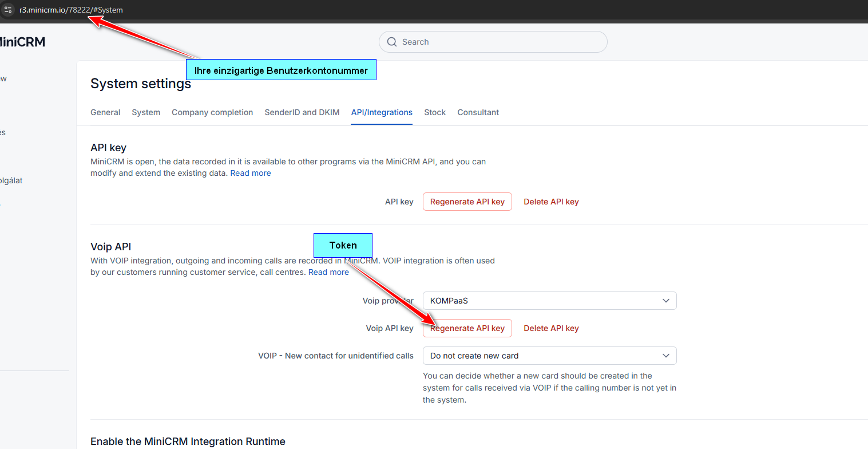
Task: Regenerate the main API key
Action: tap(467, 202)
